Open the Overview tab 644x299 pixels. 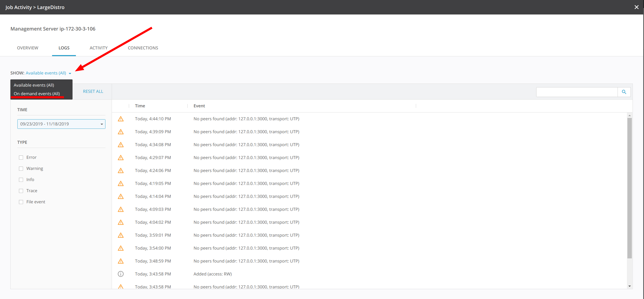[x=27, y=48]
